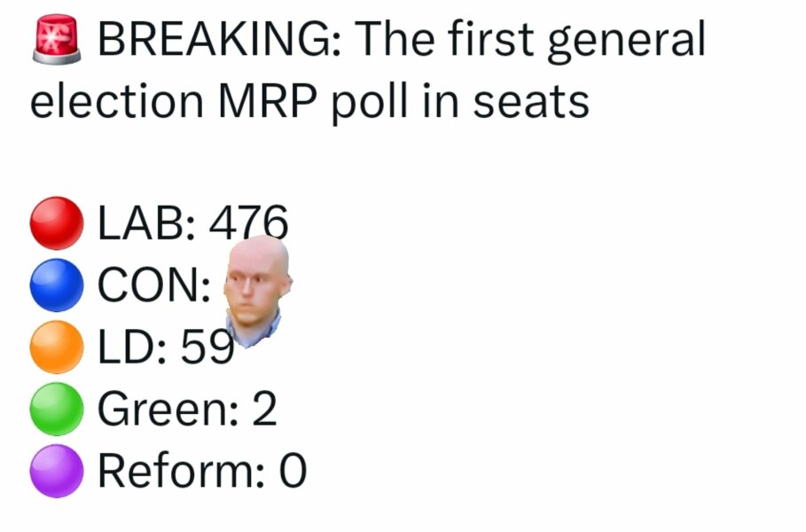Click the number 476 after LAB
The image size is (806, 532).
(x=248, y=222)
